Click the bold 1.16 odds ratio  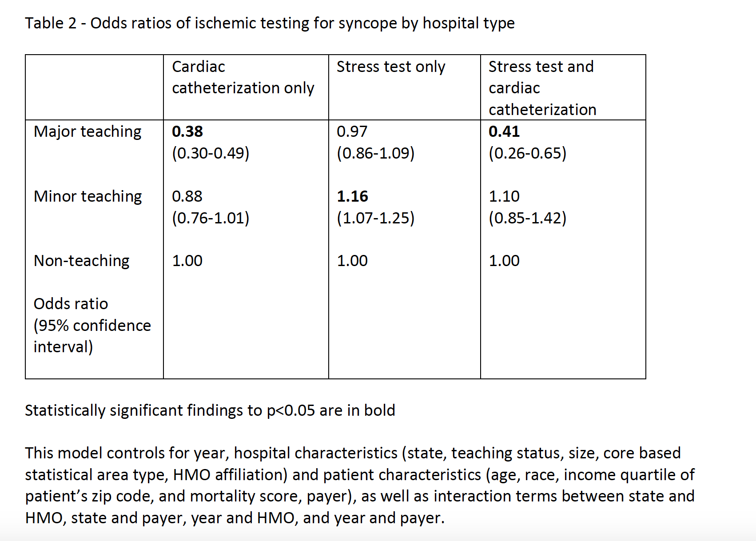click(353, 196)
